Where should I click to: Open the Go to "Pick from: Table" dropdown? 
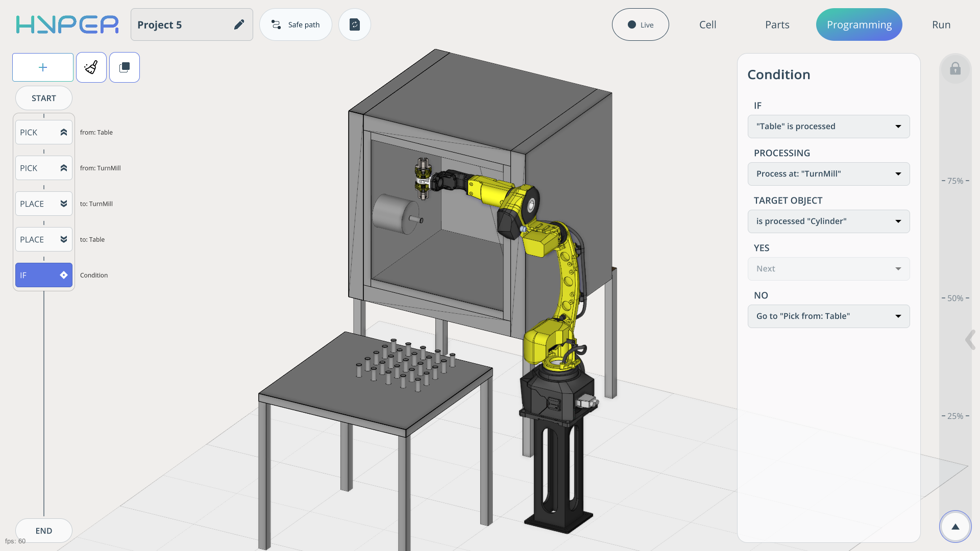[828, 316]
